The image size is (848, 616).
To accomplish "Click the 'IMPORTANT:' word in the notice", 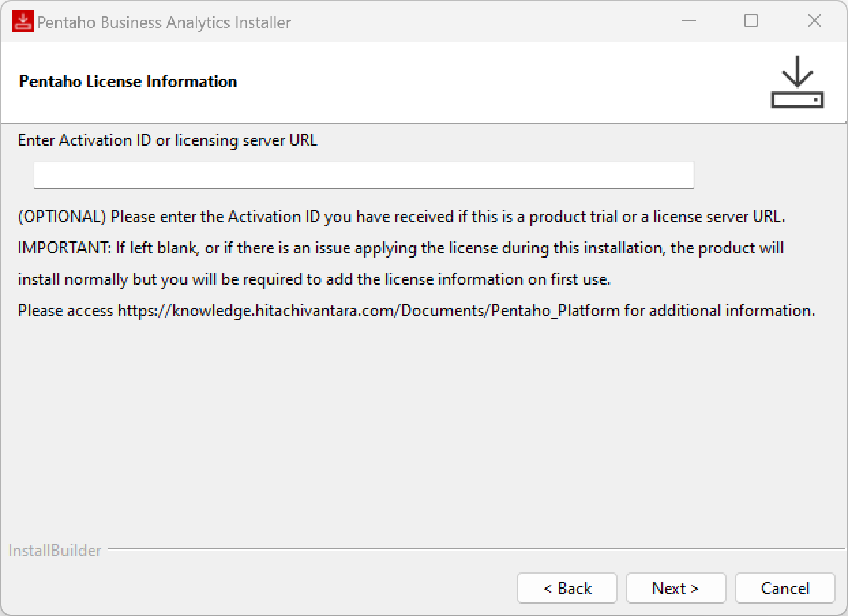I will pyautogui.click(x=65, y=248).
